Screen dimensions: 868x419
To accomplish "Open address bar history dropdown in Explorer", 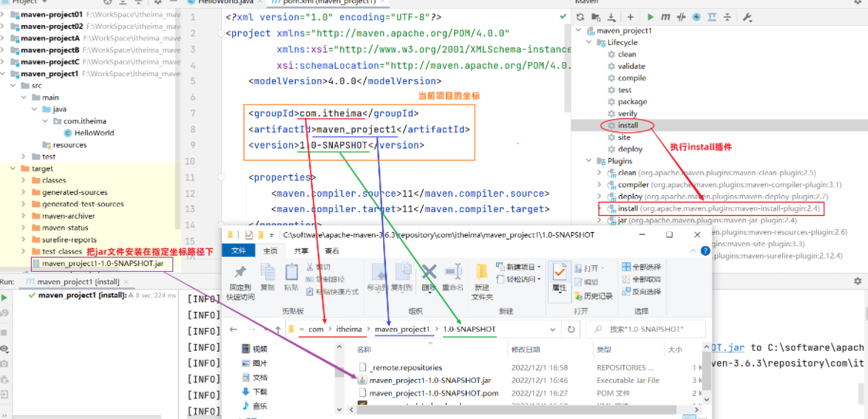I will click(x=552, y=330).
